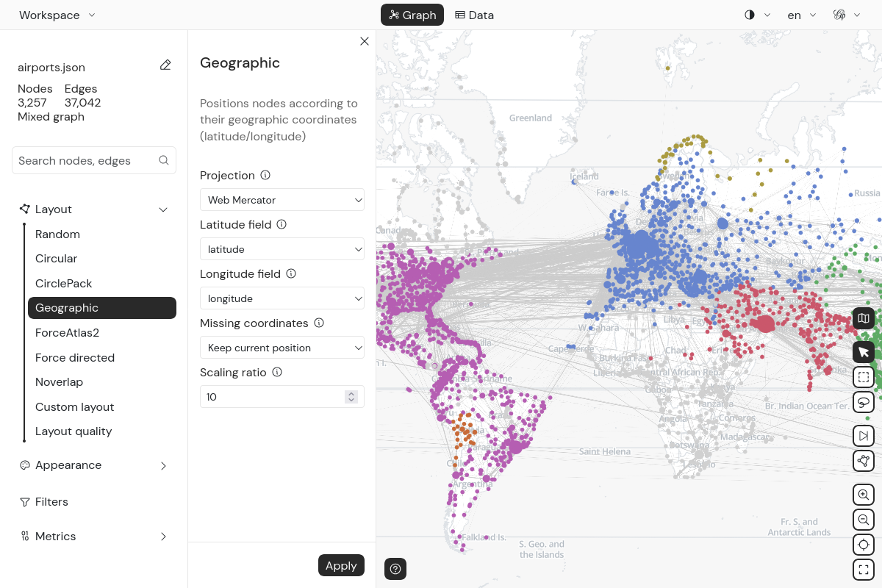Click the search magnifier icon

click(x=164, y=160)
